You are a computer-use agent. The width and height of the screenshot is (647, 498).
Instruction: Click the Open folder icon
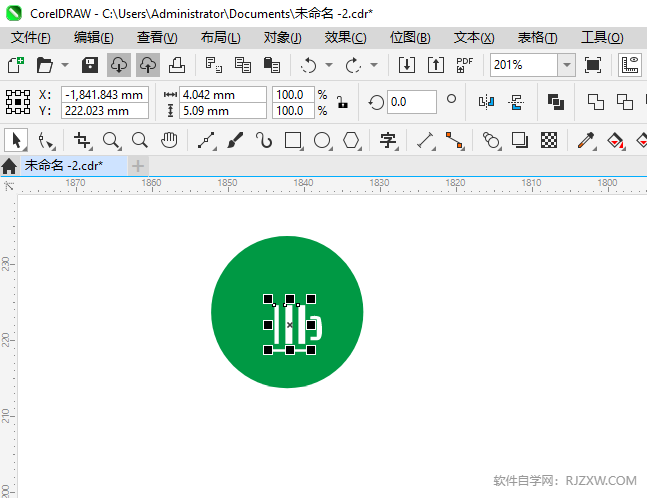pyautogui.click(x=45, y=65)
